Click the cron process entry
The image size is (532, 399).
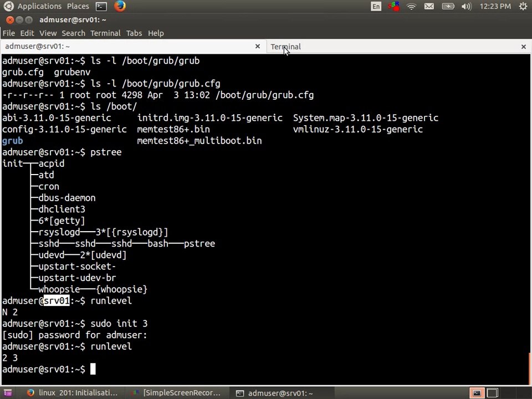click(49, 187)
